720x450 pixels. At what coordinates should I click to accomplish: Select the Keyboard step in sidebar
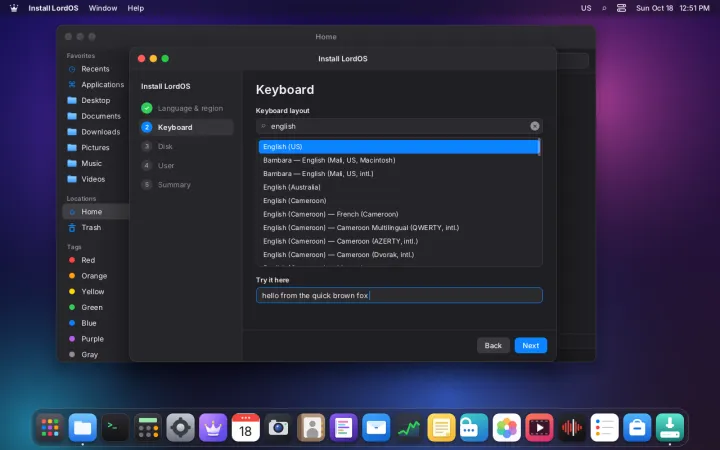click(x=186, y=127)
